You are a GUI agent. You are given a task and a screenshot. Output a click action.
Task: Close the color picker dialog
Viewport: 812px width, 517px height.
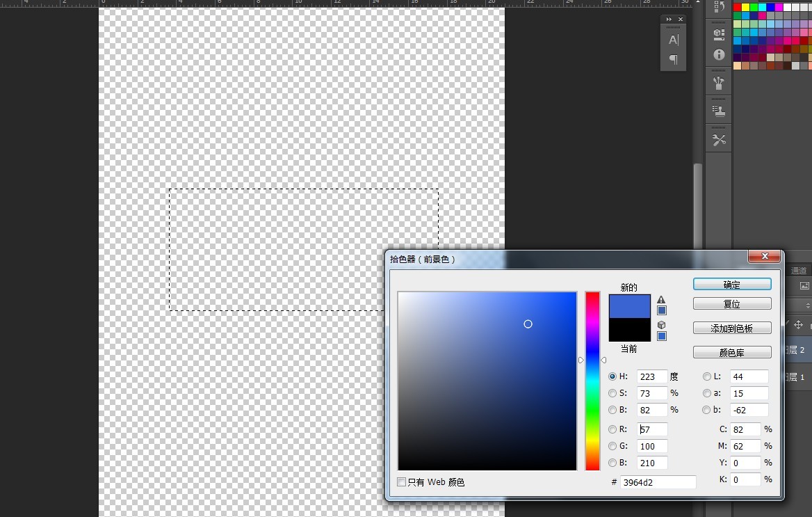[x=765, y=256]
